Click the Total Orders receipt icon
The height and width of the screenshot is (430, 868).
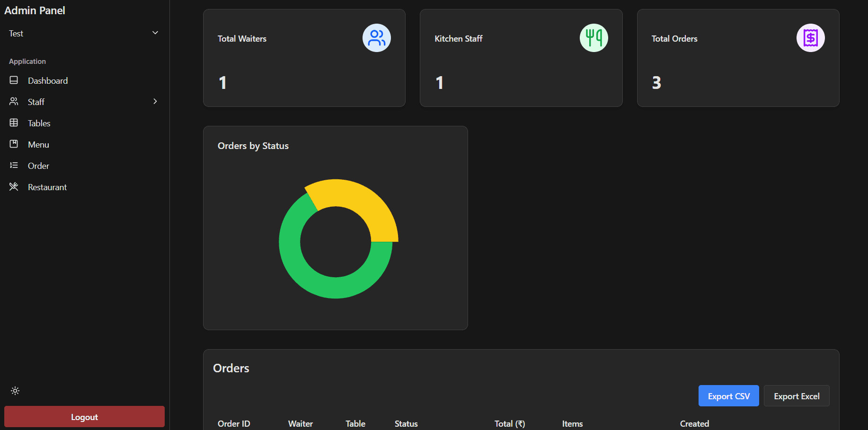(811, 38)
